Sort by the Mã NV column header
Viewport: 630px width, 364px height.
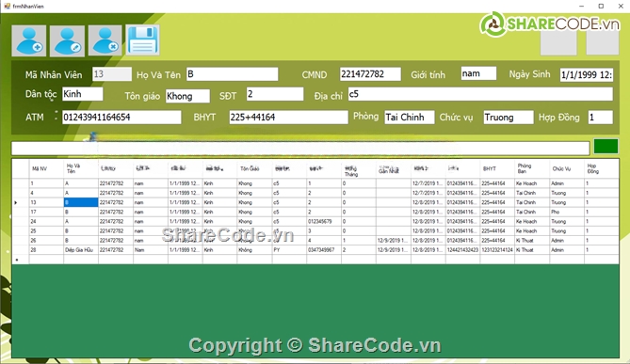(x=46, y=169)
